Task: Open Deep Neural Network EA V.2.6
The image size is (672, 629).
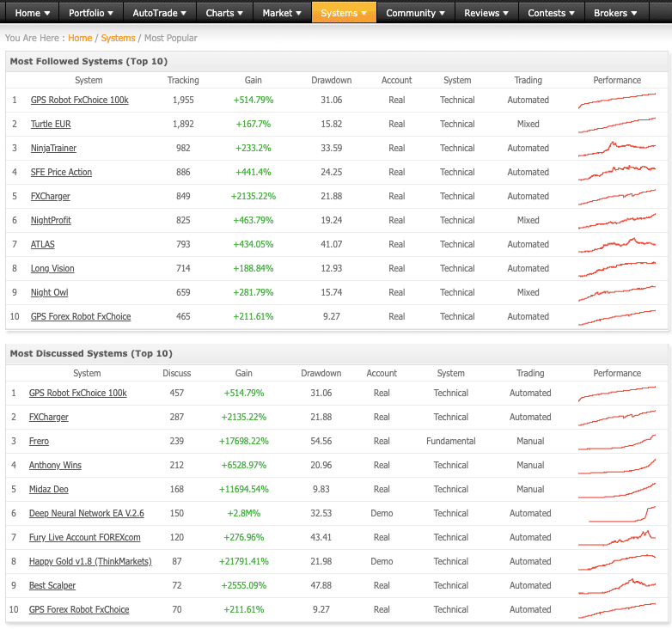Action: coord(86,513)
